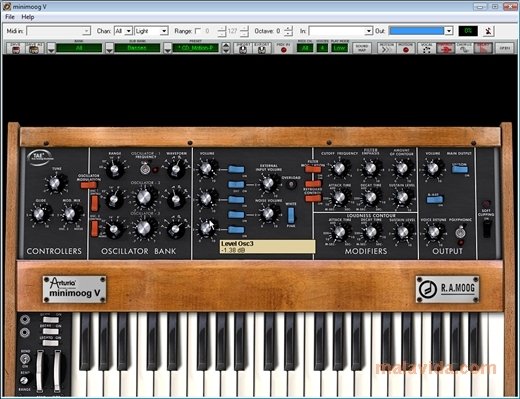This screenshot has height=399, width=520.
Task: Click the Arturia minimoog V badge
Action: 74,289
